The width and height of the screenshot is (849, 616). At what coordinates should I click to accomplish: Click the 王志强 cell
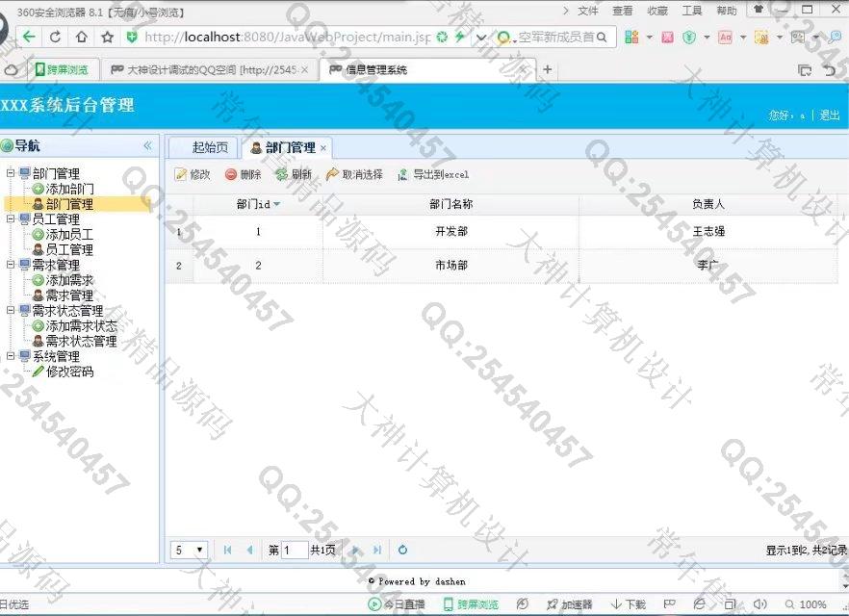pyautogui.click(x=708, y=232)
